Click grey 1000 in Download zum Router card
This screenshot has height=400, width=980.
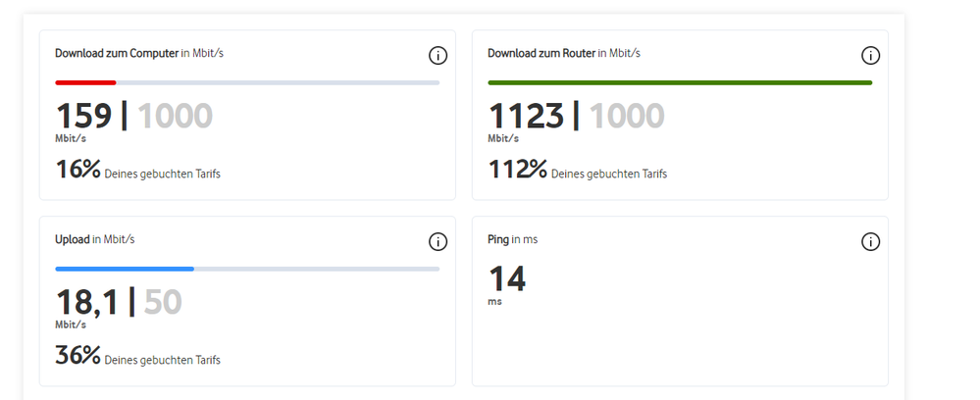pos(627,117)
